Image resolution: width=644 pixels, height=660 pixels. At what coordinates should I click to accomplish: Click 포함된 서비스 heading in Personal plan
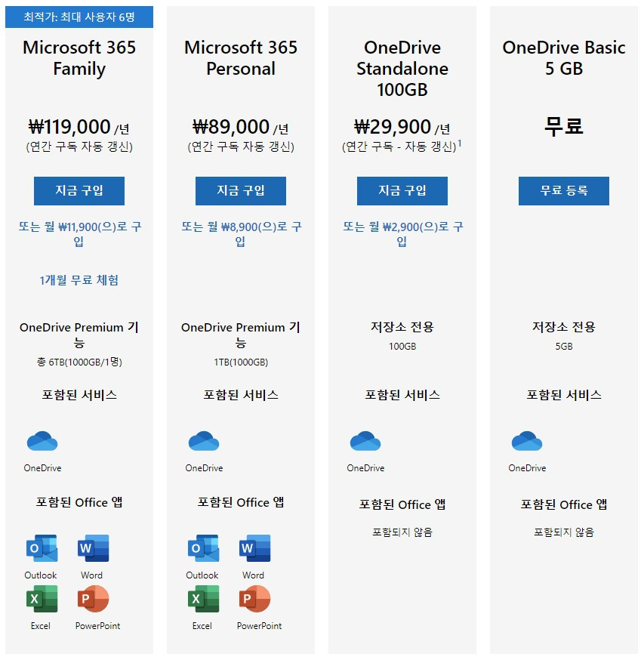click(241, 395)
